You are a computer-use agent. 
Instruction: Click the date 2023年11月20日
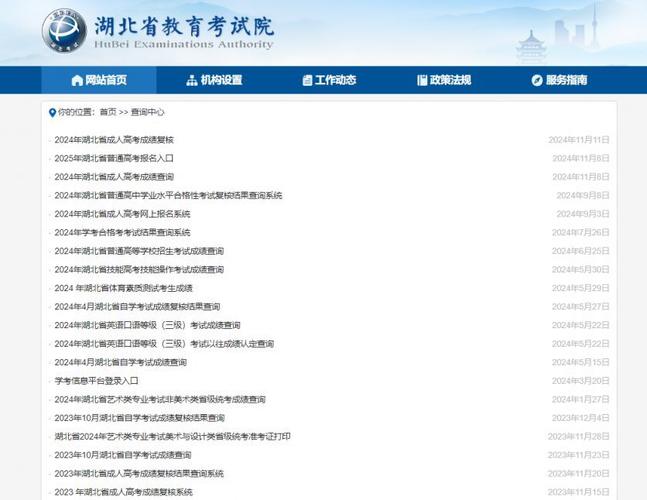click(579, 474)
